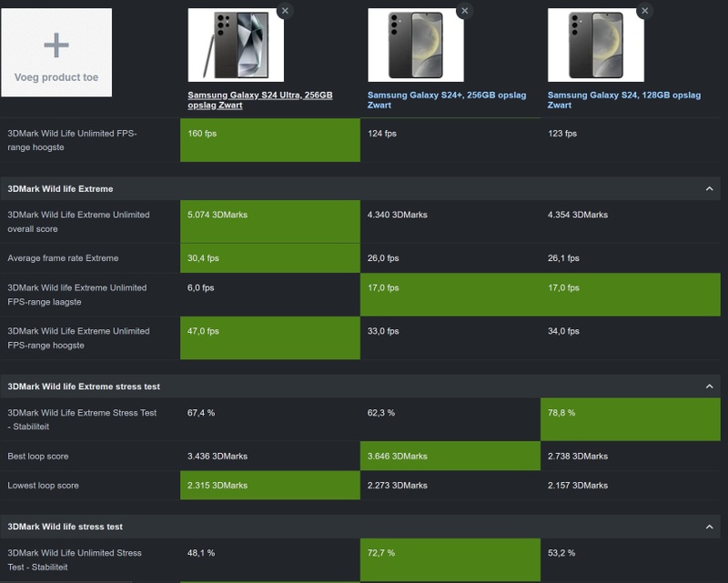Viewport: 728px width, 583px height.
Task: Remove Samsung Galaxy S24+ from comparison
Action: coord(465,11)
